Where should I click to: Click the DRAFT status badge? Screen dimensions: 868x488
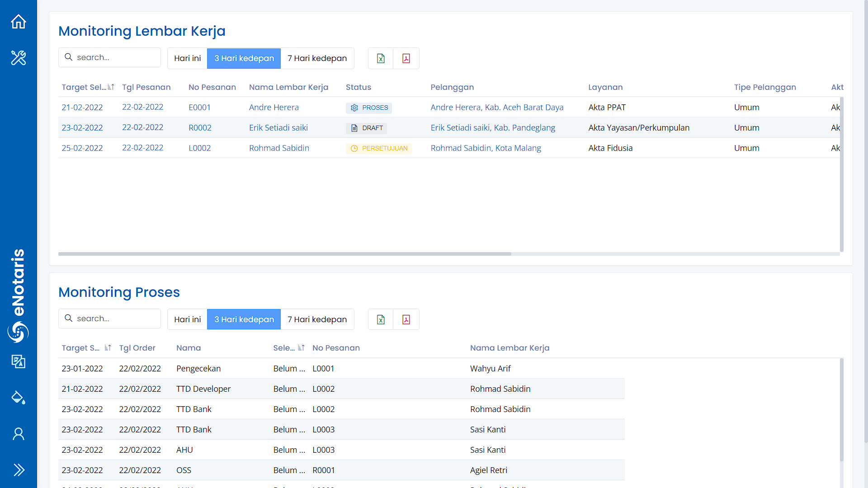pyautogui.click(x=367, y=128)
